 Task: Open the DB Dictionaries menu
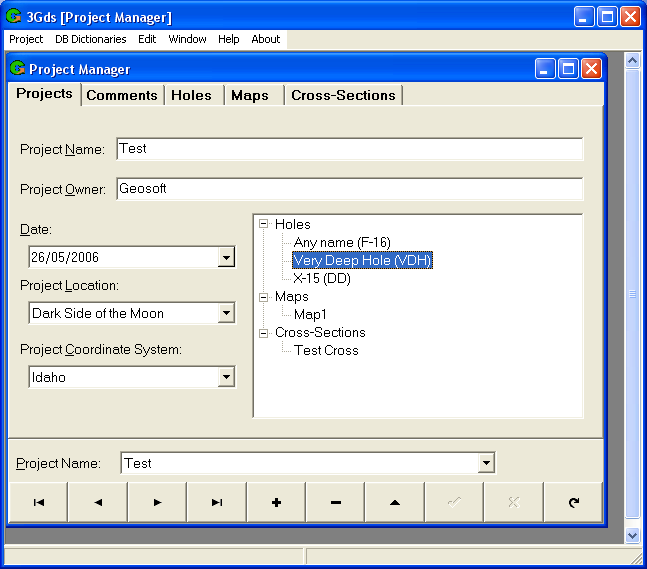pyautogui.click(x=91, y=39)
